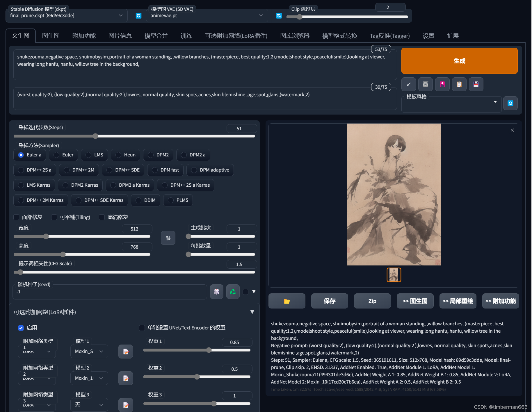Apply selected style with the clipboard icon

pyautogui.click(x=459, y=84)
